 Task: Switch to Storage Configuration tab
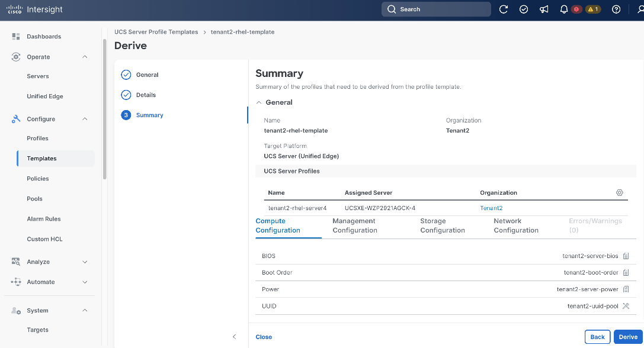[x=443, y=225]
